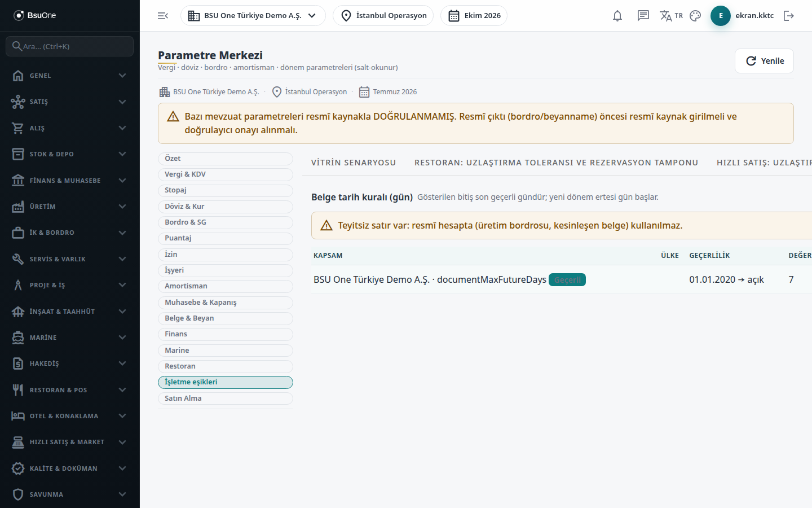This screenshot has height=508, width=812.
Task: Open theme palette icon
Action: 695,16
